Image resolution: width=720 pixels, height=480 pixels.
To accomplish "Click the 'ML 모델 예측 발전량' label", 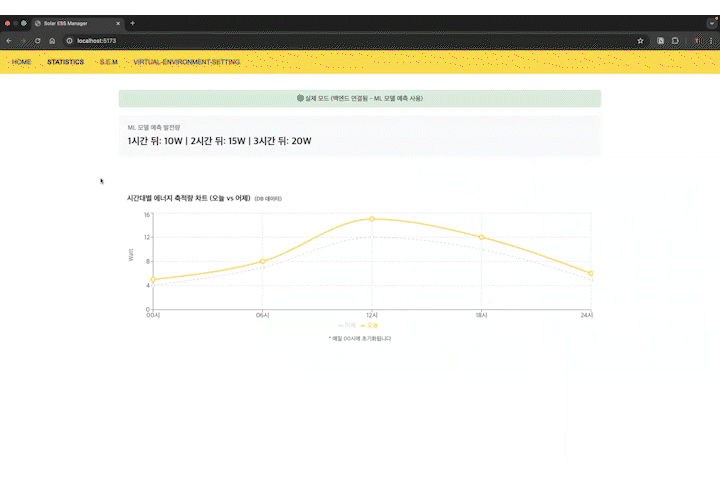I will [154, 128].
